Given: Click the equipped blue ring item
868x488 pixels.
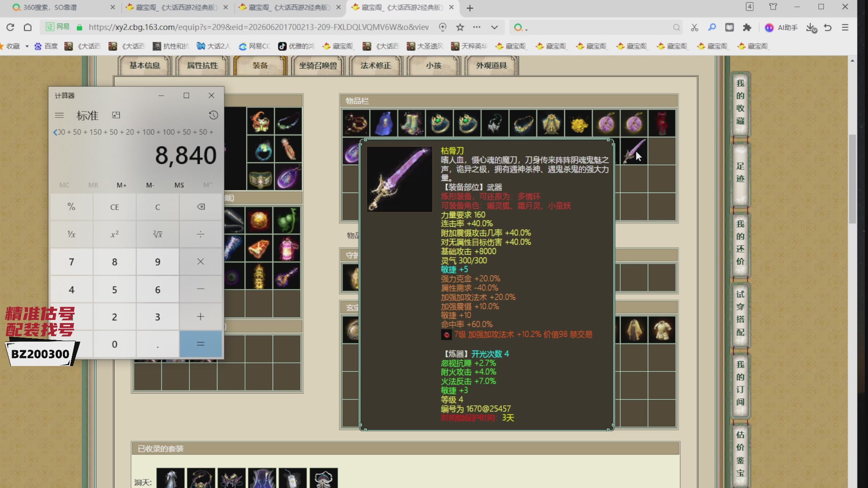Looking at the screenshot, I should [260, 149].
